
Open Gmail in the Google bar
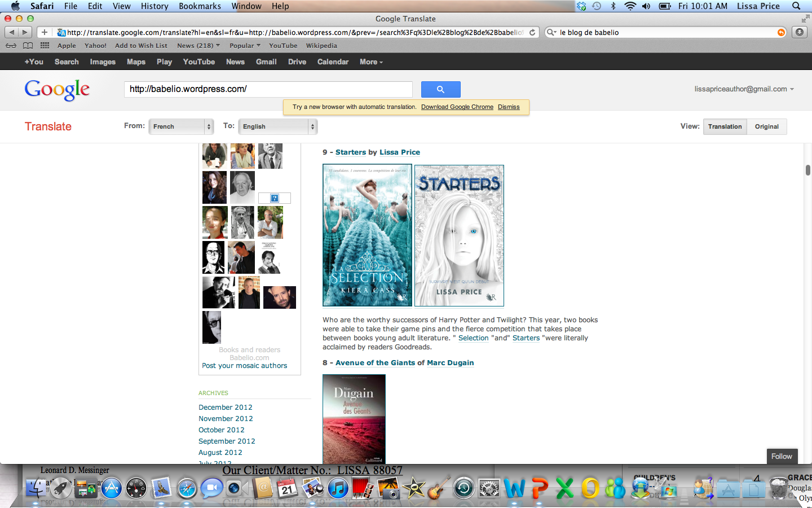click(266, 62)
